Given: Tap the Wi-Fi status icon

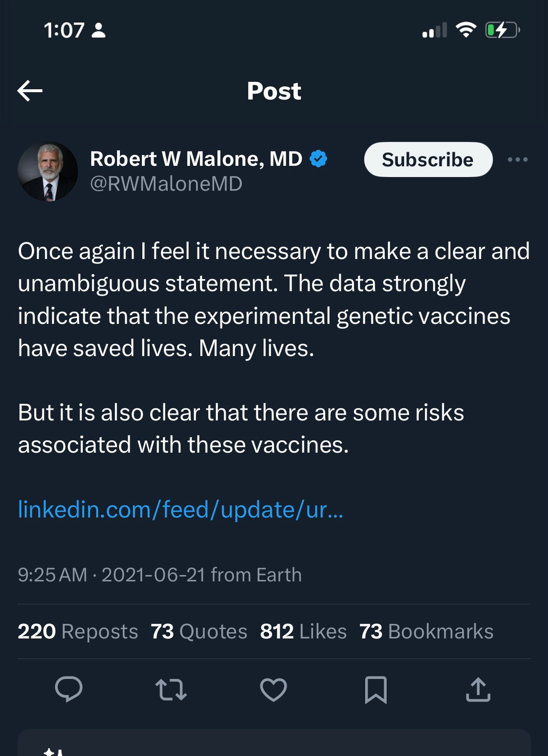Looking at the screenshot, I should [466, 30].
